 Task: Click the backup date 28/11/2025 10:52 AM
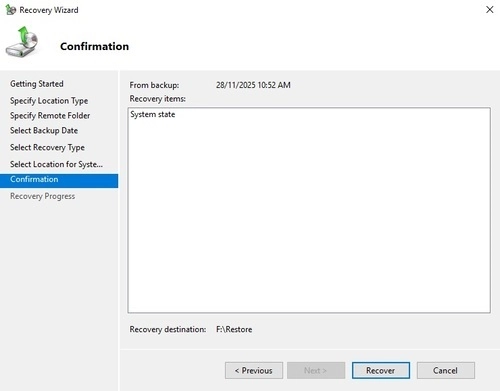point(253,85)
